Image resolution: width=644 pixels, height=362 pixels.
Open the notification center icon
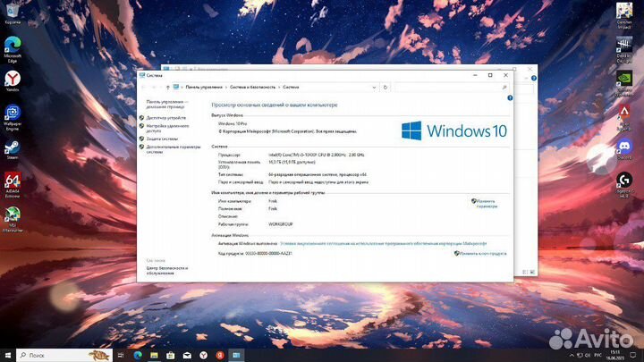click(x=633, y=355)
